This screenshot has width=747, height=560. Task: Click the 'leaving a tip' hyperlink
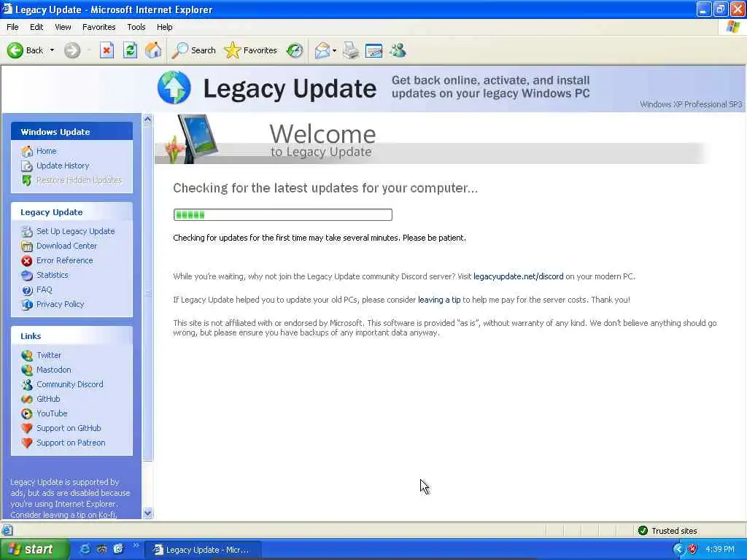[439, 300]
